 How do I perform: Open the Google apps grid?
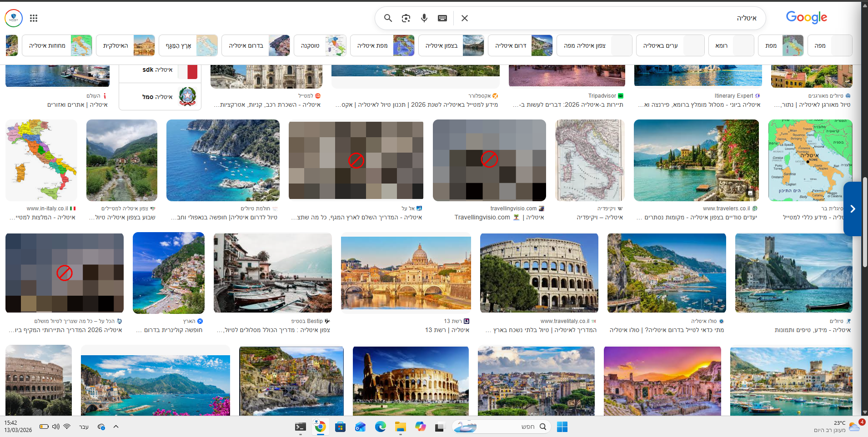click(x=34, y=18)
